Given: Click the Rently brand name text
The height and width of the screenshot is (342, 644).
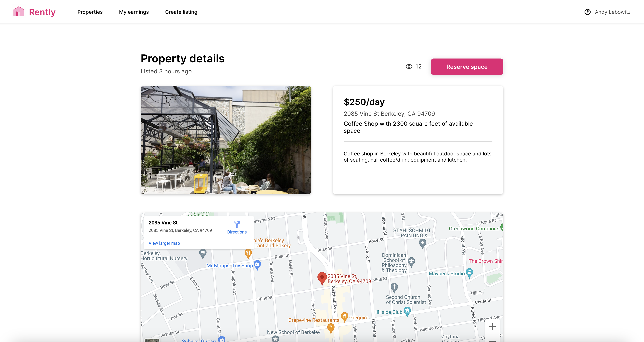Looking at the screenshot, I should [42, 12].
